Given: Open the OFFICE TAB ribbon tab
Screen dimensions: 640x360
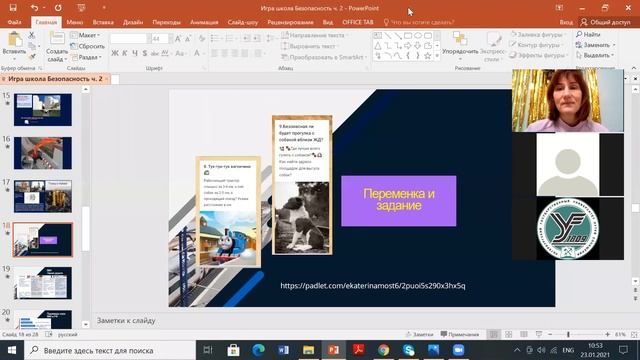Looking at the screenshot, I should click(358, 22).
